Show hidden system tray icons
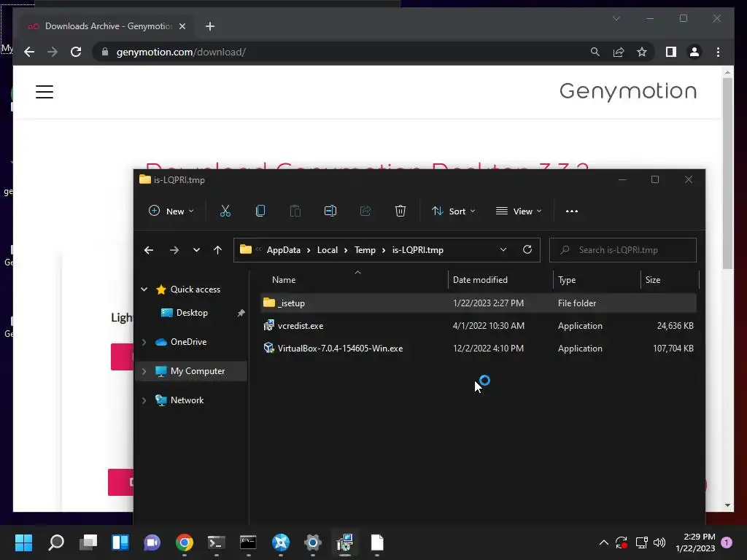Screen dimensions: 747x560 pos(603,542)
